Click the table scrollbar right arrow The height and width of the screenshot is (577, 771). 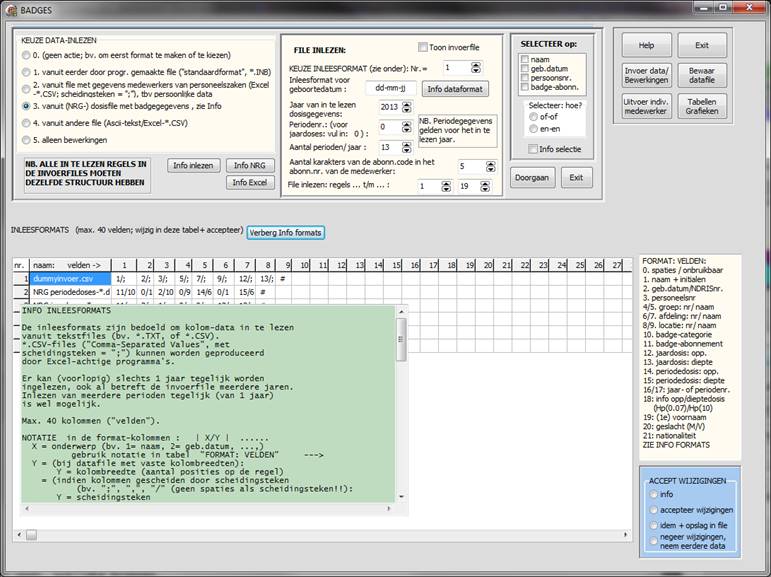click(626, 535)
